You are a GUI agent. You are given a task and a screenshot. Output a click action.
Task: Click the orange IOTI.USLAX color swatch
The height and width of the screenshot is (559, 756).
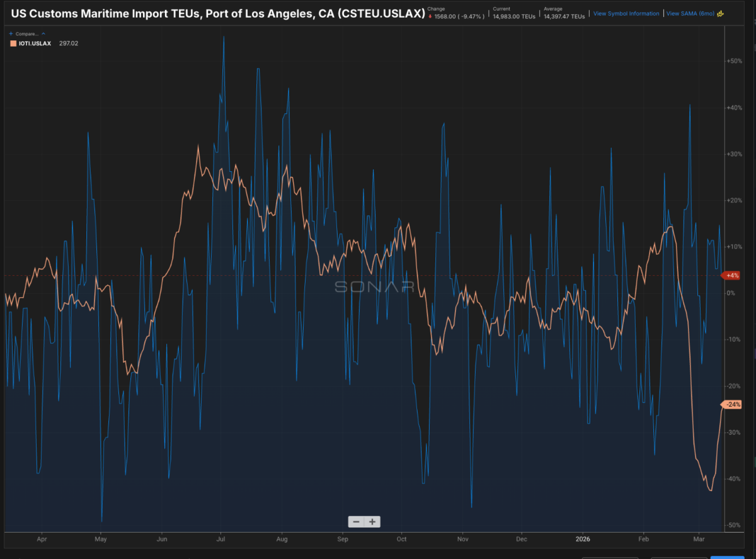(13, 43)
